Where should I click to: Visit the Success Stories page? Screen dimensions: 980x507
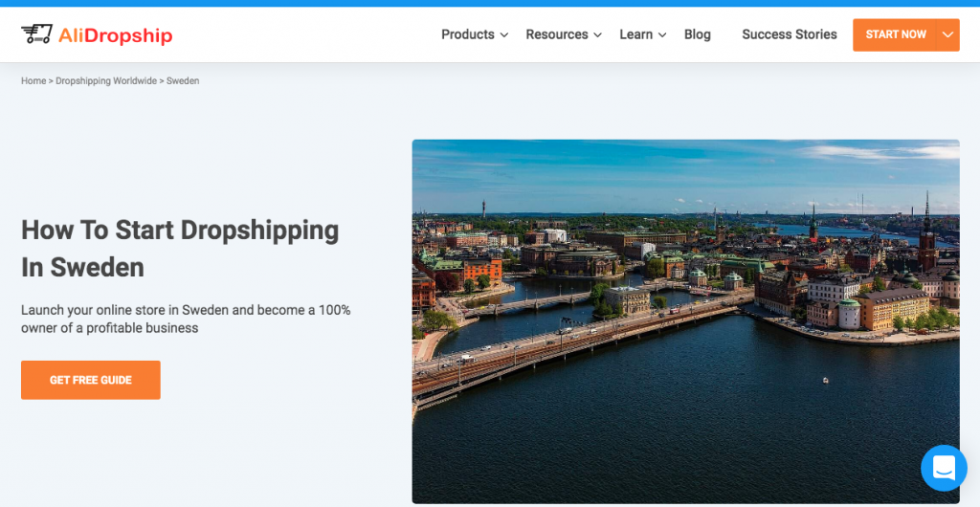pyautogui.click(x=790, y=35)
